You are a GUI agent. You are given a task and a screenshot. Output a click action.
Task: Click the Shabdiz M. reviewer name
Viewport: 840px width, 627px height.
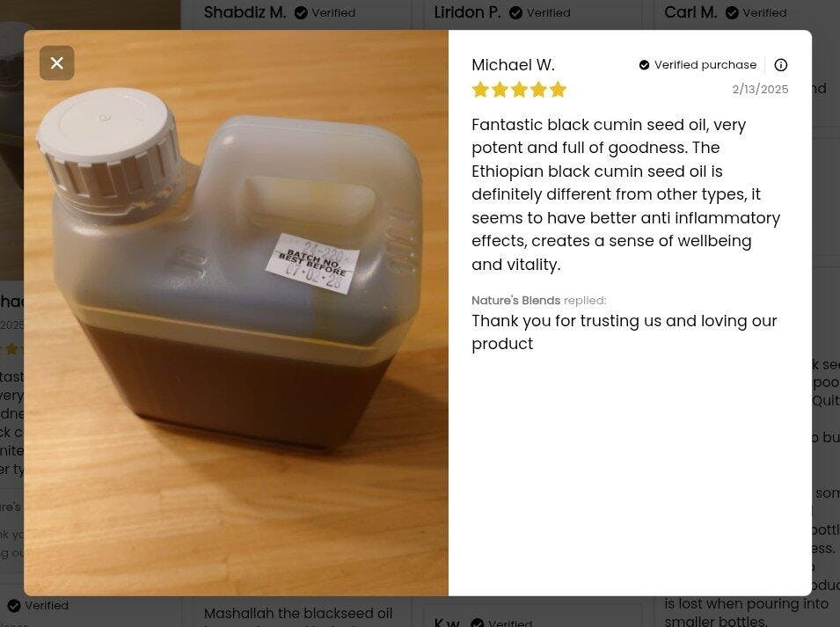tap(245, 12)
